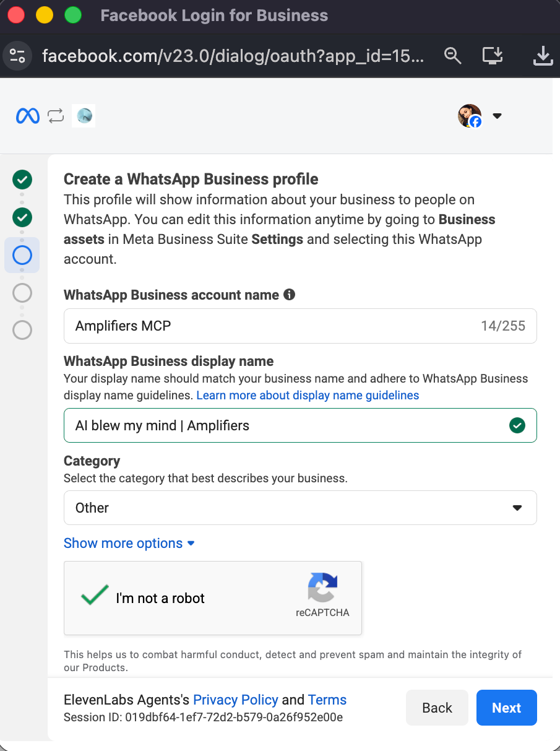Click the site settings icon in the address bar
Screen dimensions: 560x751
[17, 56]
